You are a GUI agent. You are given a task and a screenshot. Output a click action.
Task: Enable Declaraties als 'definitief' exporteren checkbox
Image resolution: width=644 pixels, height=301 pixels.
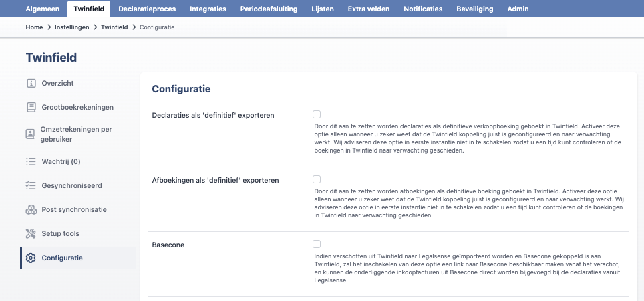317,114
